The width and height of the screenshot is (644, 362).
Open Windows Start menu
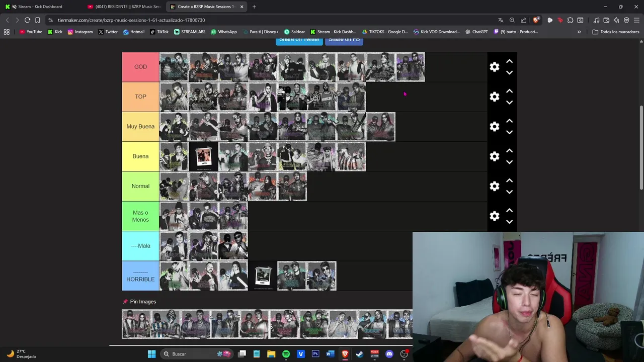[x=151, y=354]
